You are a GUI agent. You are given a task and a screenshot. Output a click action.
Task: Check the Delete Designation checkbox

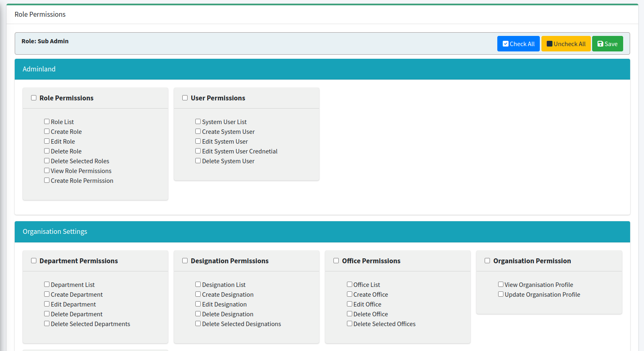[x=198, y=314]
